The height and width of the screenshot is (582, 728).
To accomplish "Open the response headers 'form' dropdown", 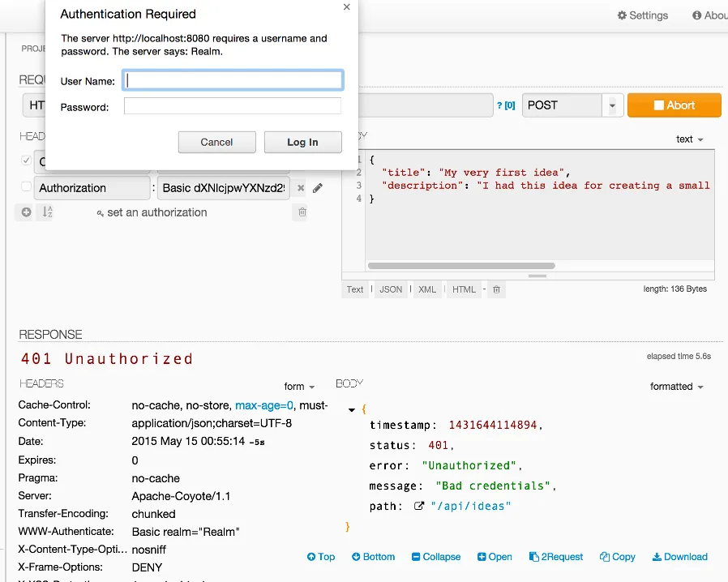I will click(299, 387).
